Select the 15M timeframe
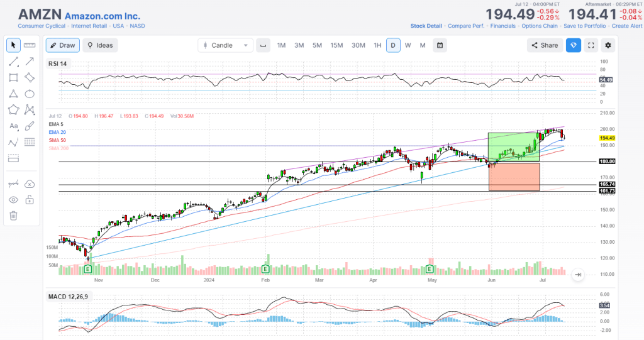644x340 pixels. (336, 45)
